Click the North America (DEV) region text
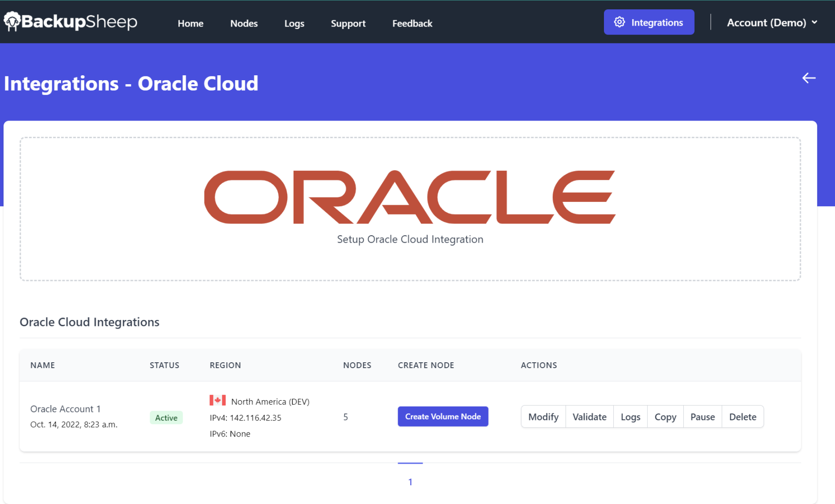Viewport: 835px width, 504px height. tap(270, 402)
